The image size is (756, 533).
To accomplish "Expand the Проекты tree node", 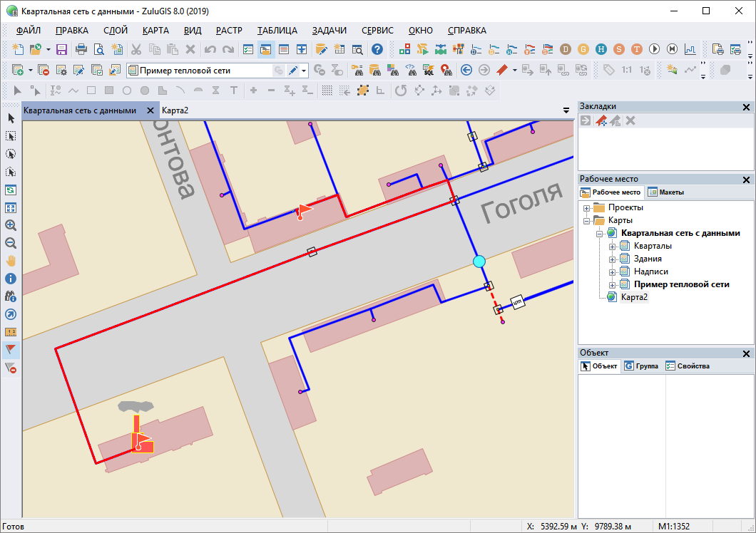I will click(587, 207).
